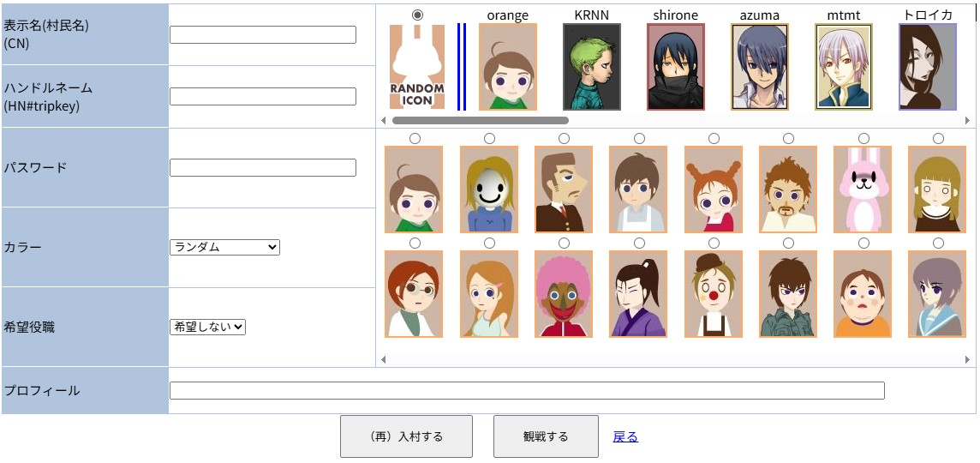Select the mtmt silver-haired portrait
The width and height of the screenshot is (980, 463).
843,67
